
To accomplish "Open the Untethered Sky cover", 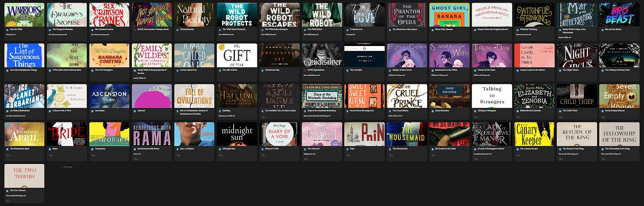I will tap(280, 55).
